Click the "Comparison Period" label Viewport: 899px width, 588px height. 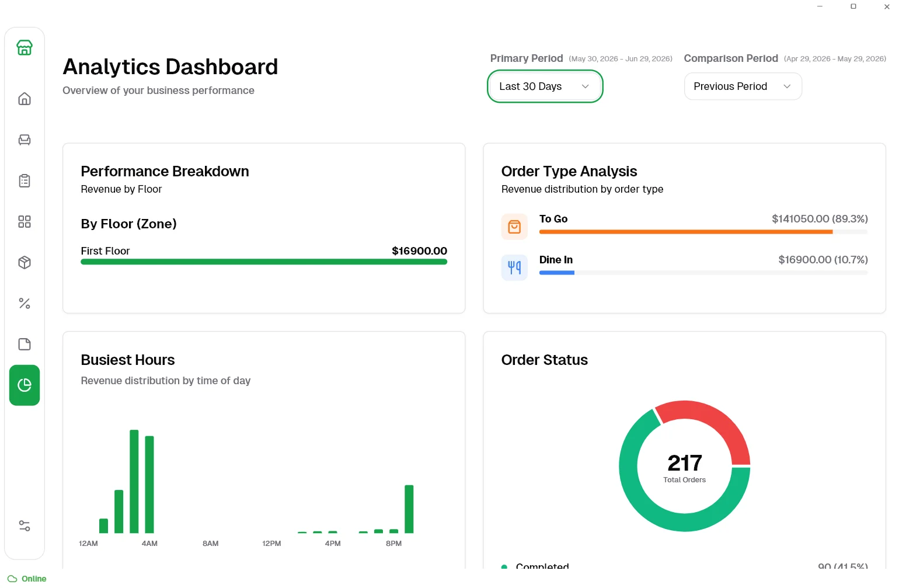click(731, 58)
